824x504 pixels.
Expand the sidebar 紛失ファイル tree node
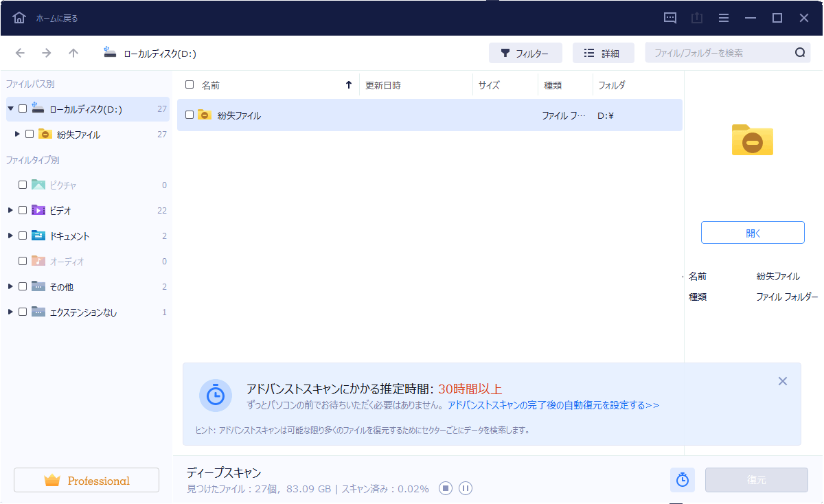[17, 134]
